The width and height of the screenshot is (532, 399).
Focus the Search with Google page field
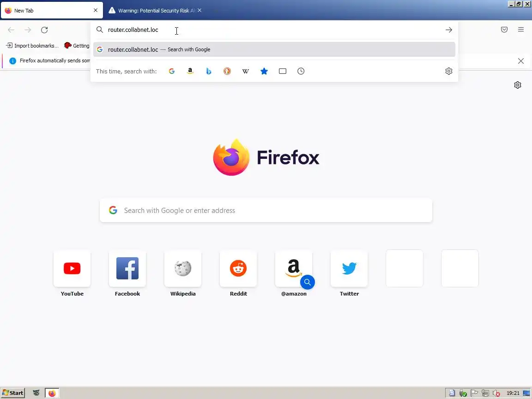click(x=266, y=211)
